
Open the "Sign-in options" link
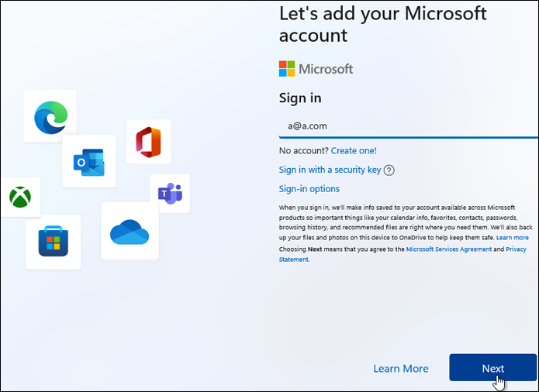pyautogui.click(x=309, y=188)
